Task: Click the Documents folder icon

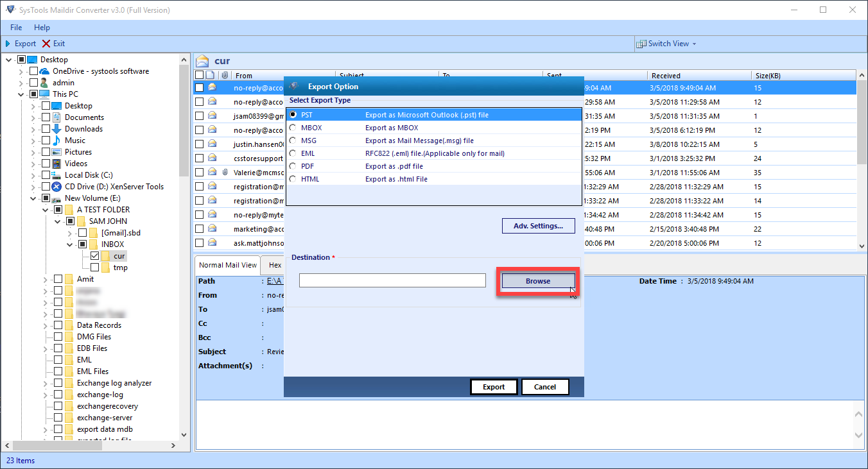Action: [56, 117]
